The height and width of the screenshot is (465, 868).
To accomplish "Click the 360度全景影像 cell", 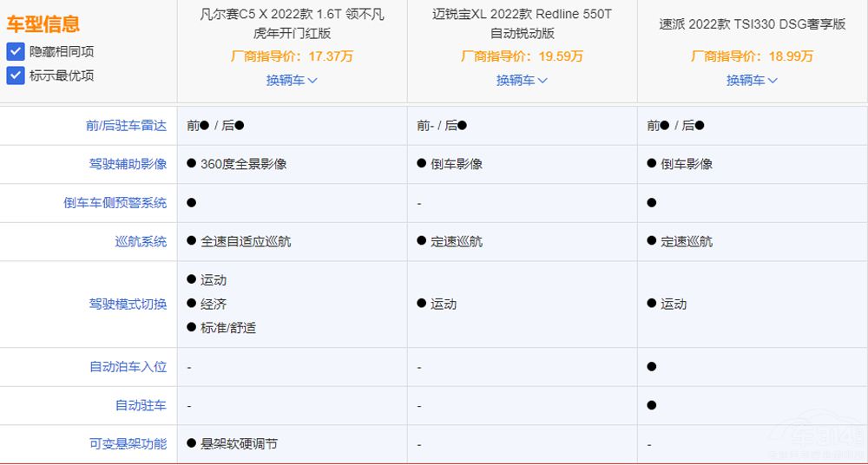I will 243,164.
